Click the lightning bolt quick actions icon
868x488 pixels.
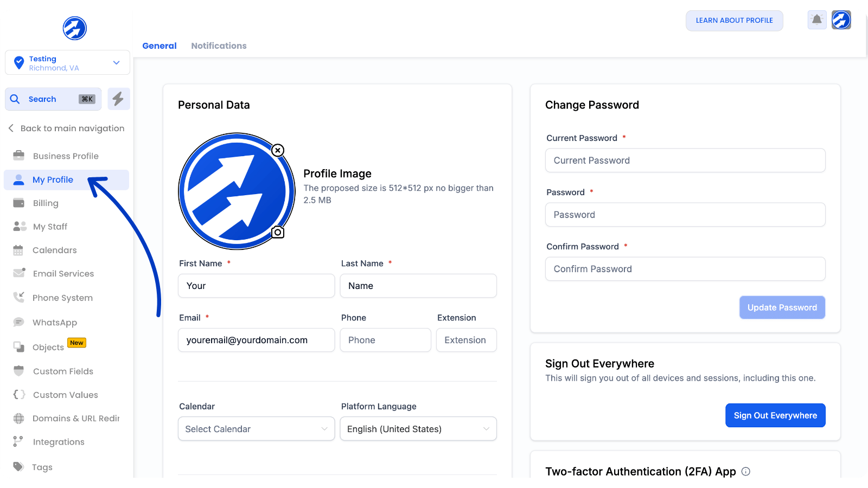[118, 99]
